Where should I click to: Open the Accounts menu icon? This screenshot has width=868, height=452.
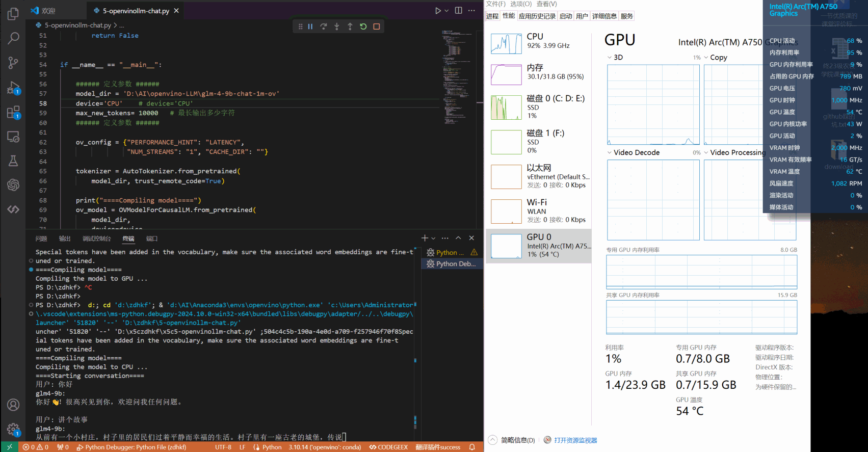click(13, 405)
